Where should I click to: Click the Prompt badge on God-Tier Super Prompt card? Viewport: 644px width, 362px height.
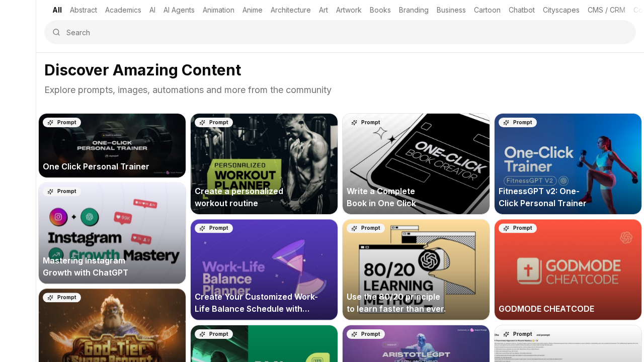coord(62,298)
